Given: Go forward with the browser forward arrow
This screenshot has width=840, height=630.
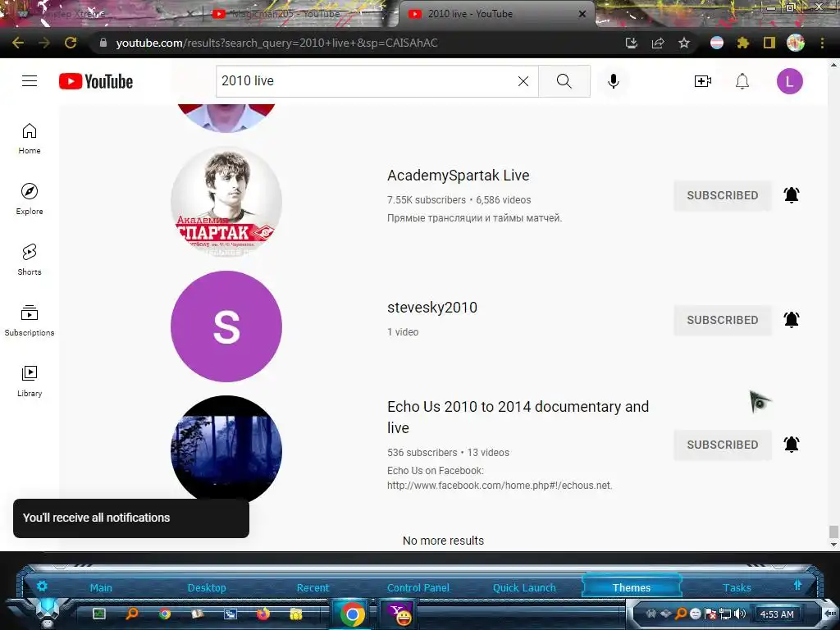Looking at the screenshot, I should 44,43.
